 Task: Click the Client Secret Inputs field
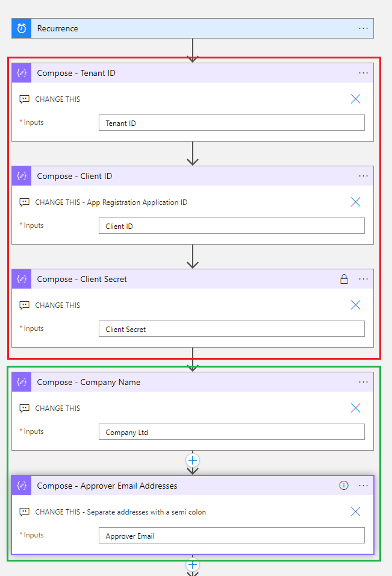point(231,329)
